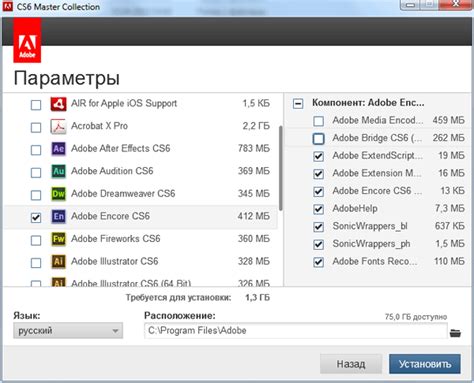The image size is (474, 383).
Task: Click the 75,0 ГБ доступно text
Action: (x=416, y=317)
